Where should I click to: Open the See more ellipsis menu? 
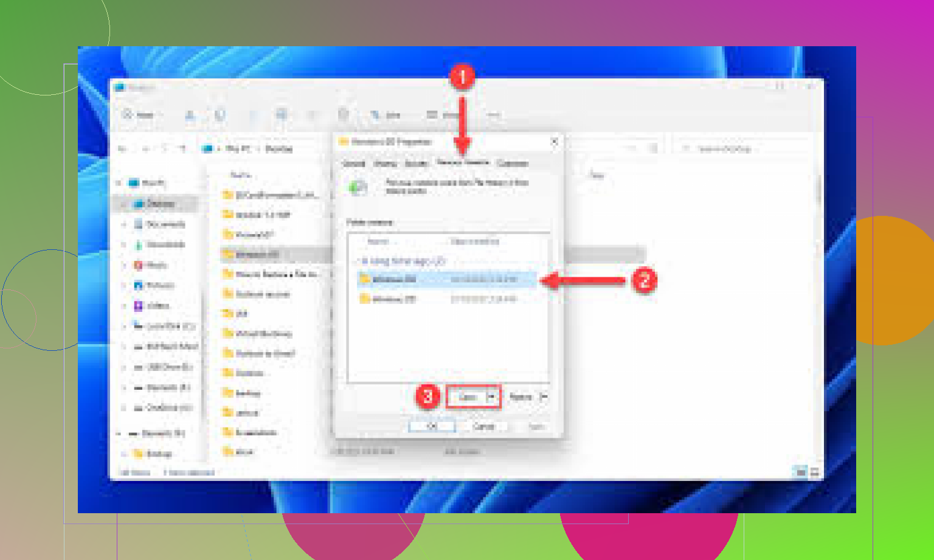click(x=494, y=114)
